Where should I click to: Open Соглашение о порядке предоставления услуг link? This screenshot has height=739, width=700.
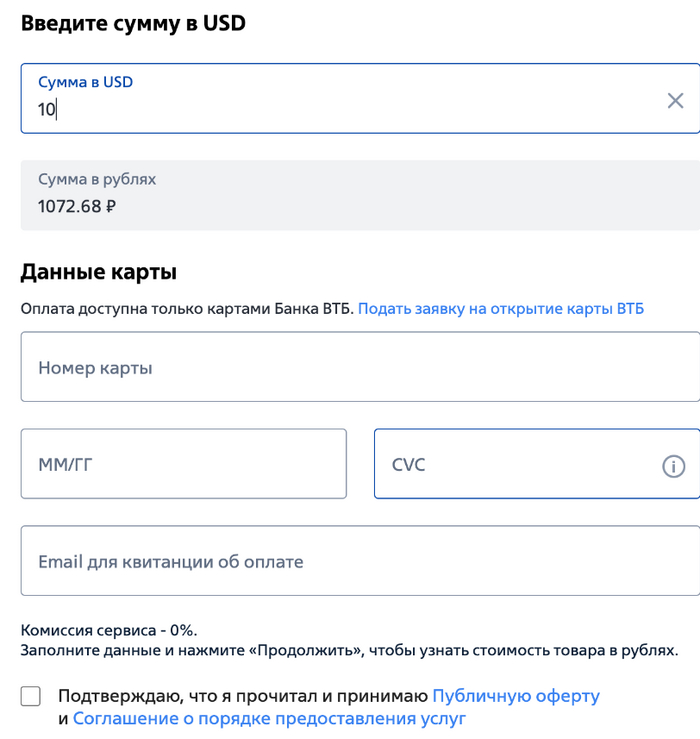(x=269, y=719)
